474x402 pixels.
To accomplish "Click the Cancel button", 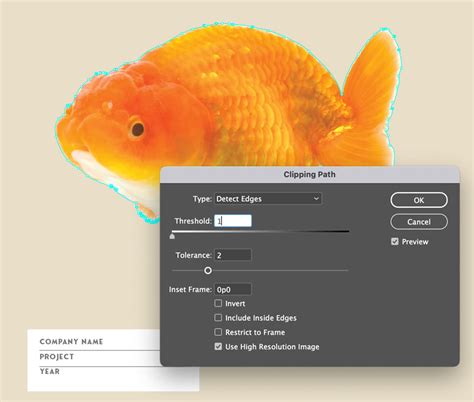I will pos(419,222).
